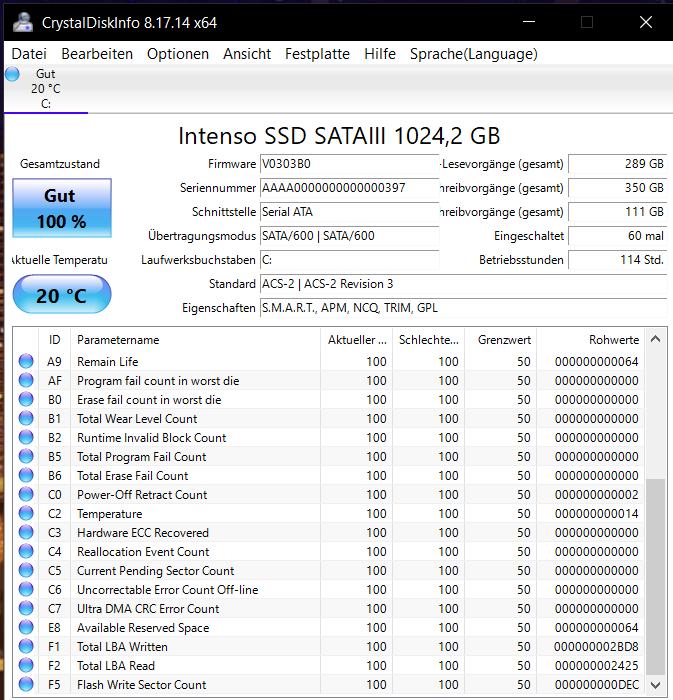This screenshot has height=700, width=673.
Task: Click the status orb for Temperature row
Action: (26, 513)
